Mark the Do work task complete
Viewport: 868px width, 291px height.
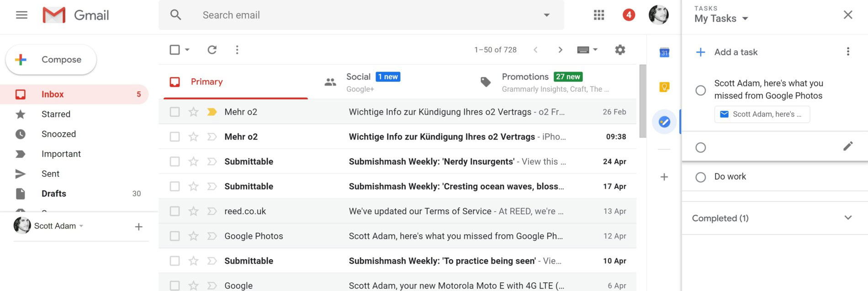point(700,177)
